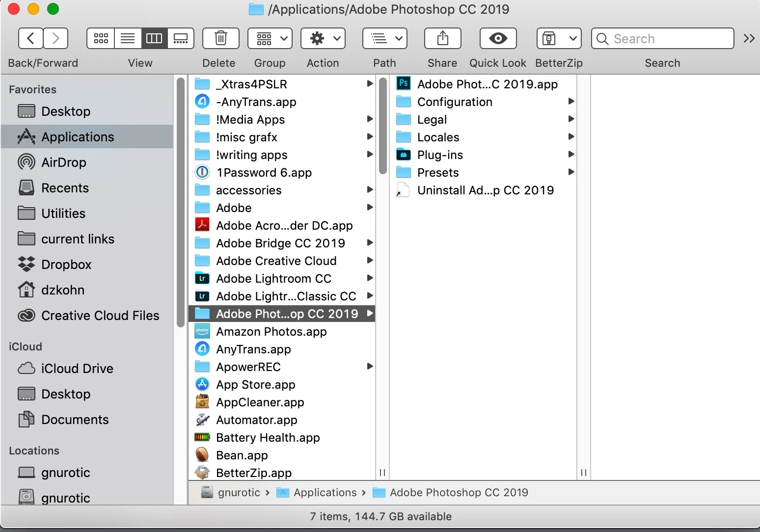Click the Quick Look eye button
The image size is (760, 532).
498,38
